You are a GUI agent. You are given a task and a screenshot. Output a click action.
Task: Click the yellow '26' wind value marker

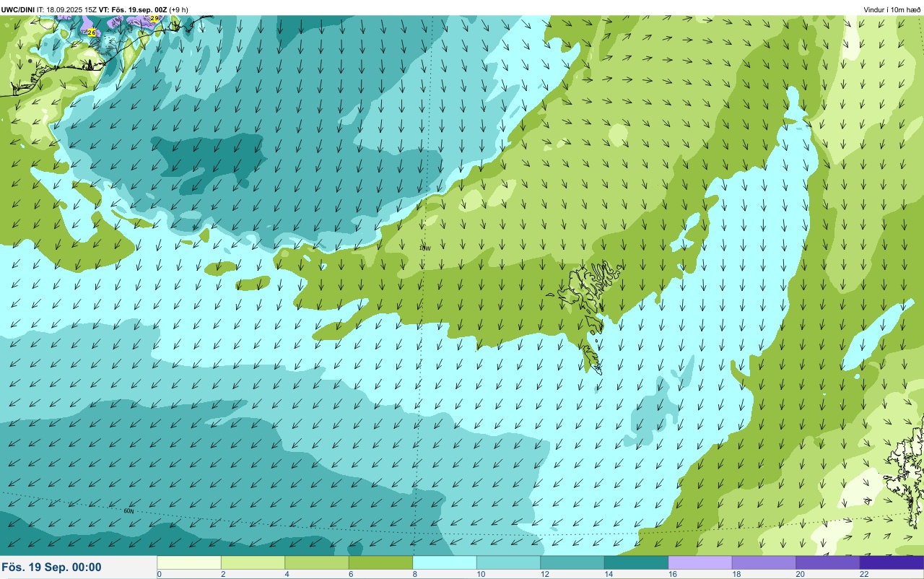click(91, 32)
